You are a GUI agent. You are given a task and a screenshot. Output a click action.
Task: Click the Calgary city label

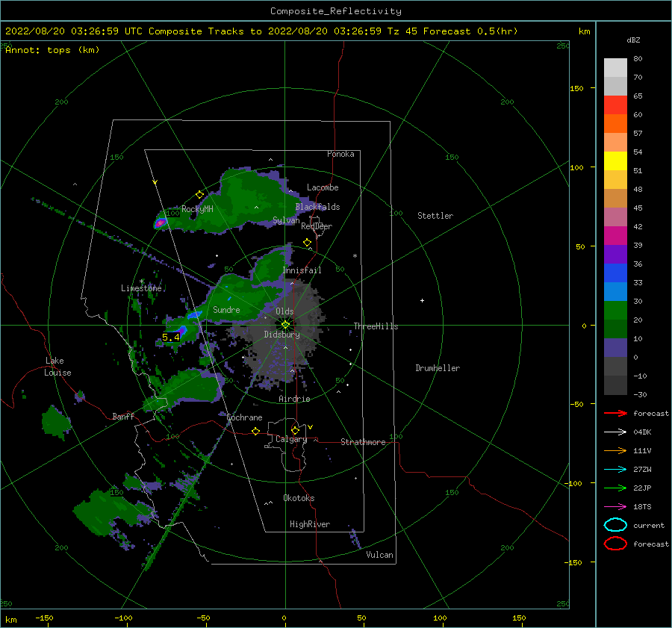tap(291, 439)
